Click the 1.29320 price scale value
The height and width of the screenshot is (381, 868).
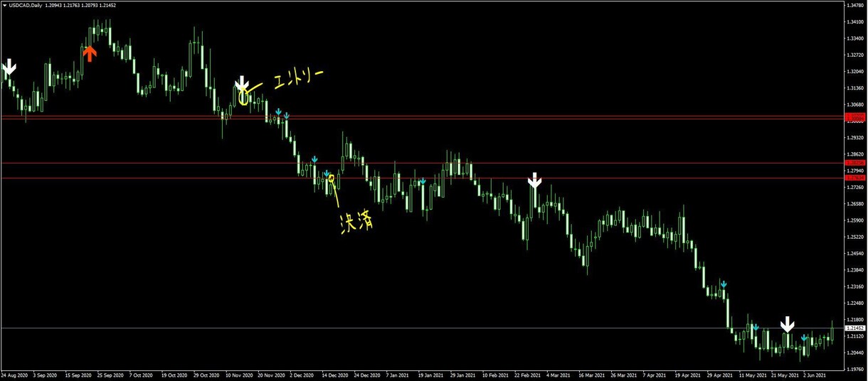855,138
